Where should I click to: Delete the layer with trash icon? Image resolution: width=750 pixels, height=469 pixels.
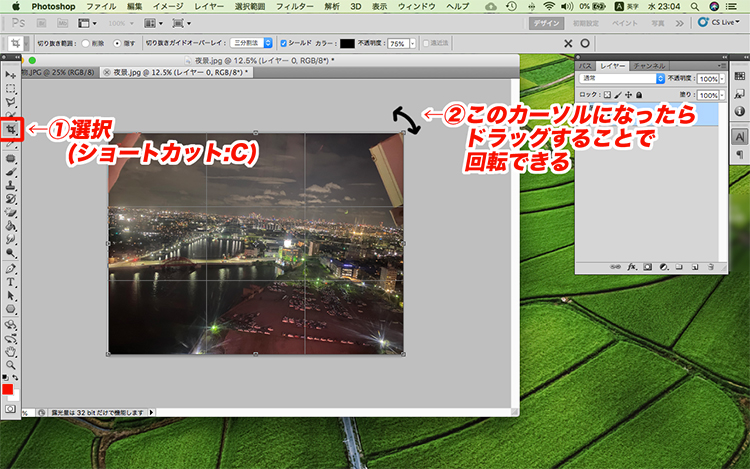click(x=711, y=267)
